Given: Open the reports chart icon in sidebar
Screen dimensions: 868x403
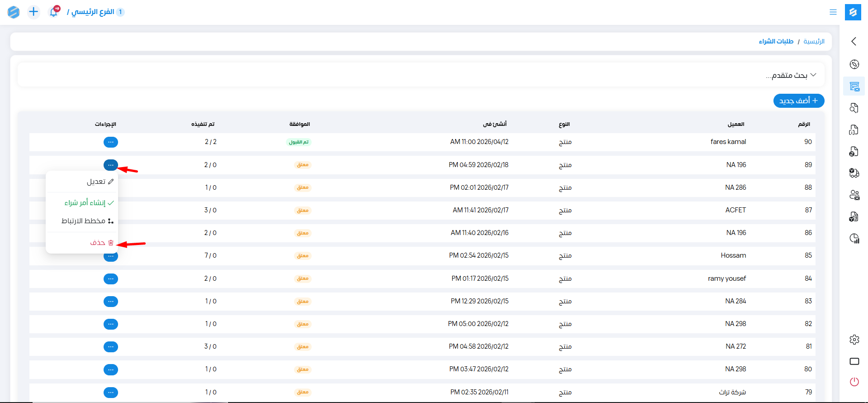Looking at the screenshot, I should click(x=854, y=239).
